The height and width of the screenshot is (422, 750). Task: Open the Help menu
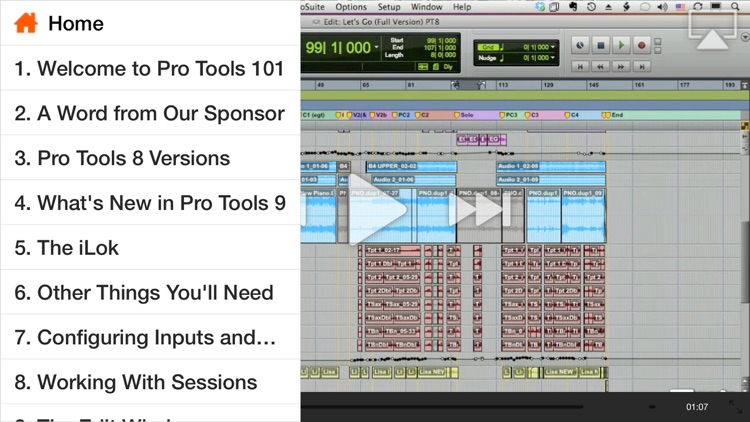tap(462, 7)
